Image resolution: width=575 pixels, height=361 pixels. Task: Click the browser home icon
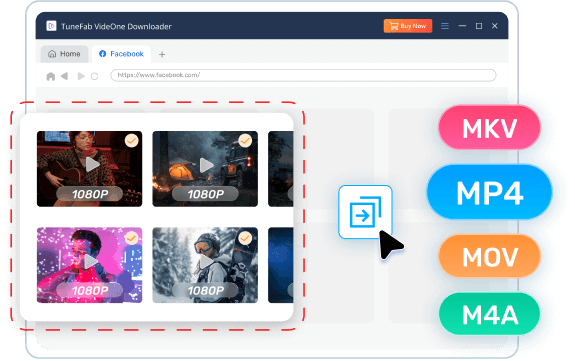51,76
